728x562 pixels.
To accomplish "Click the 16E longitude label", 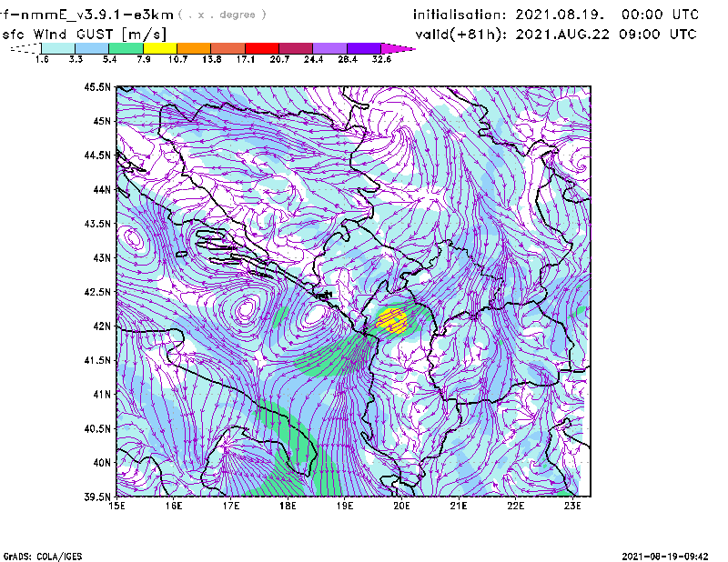I will coord(174,506).
